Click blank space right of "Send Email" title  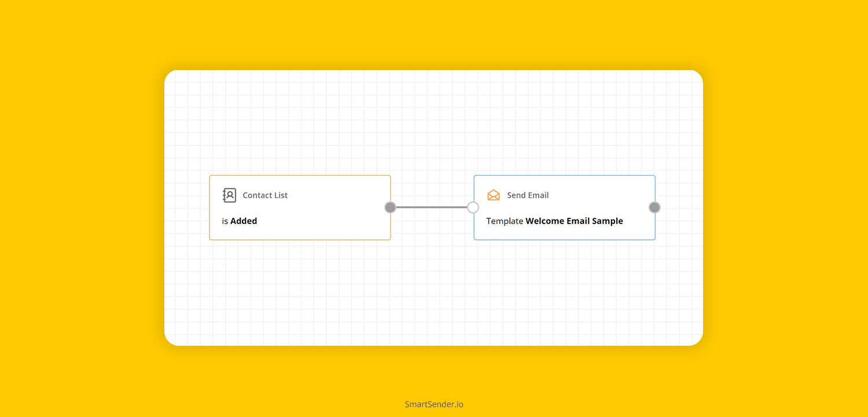602,195
